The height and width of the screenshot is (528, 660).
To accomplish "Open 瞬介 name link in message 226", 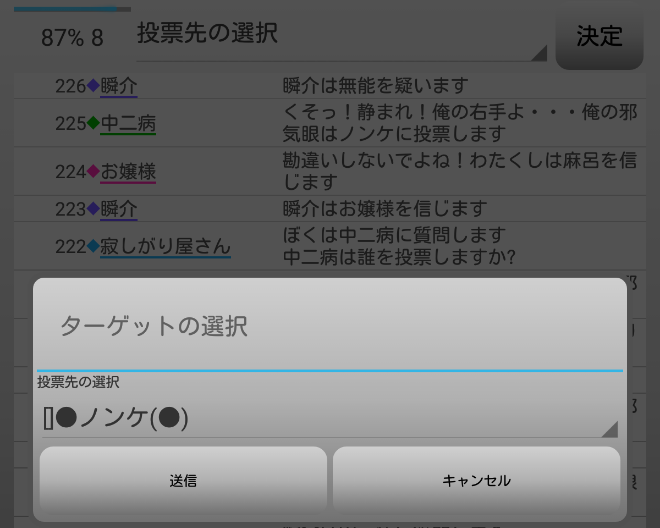I will point(119,86).
